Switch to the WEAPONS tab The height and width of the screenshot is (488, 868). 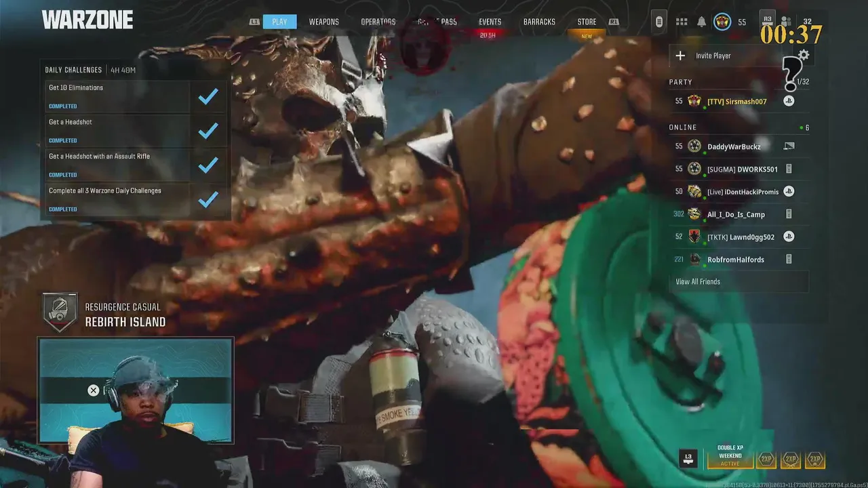[x=324, y=22]
